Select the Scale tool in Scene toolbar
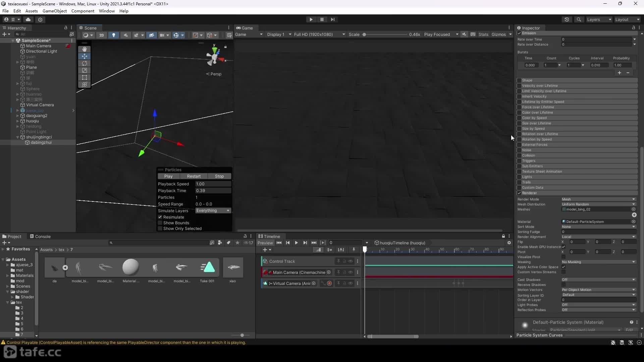Screen dimensions: 644x362 coord(84,70)
